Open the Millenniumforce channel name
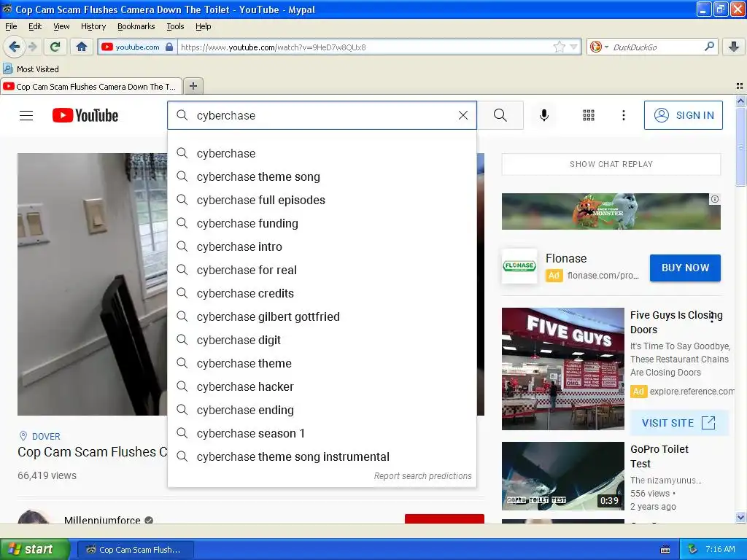The width and height of the screenshot is (747, 560). coord(102,520)
